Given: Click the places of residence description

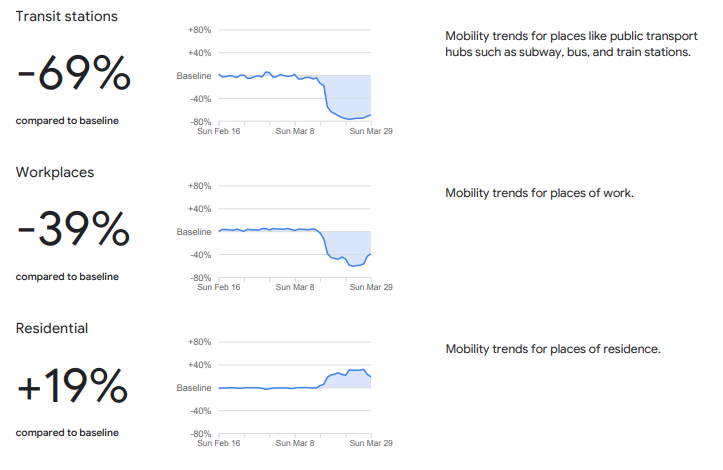Looking at the screenshot, I should tap(553, 349).
